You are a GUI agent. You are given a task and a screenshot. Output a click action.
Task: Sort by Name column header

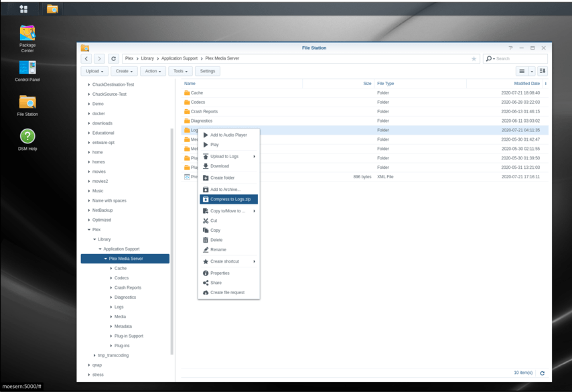pos(242,84)
